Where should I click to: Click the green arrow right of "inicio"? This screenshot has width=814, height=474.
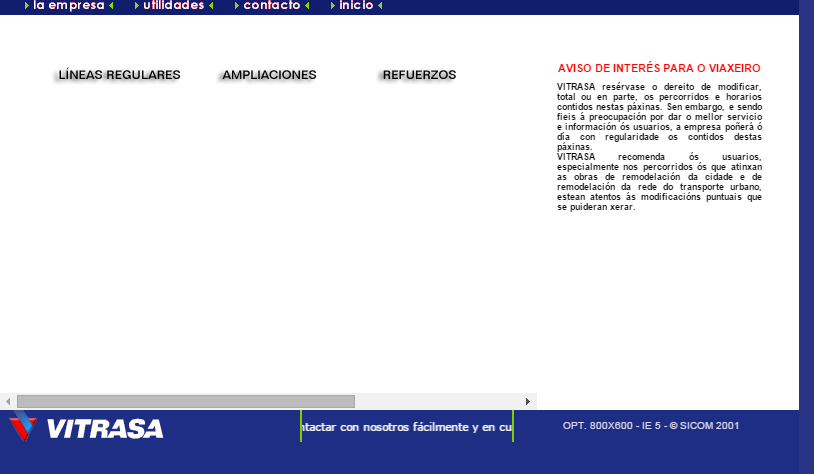click(381, 6)
